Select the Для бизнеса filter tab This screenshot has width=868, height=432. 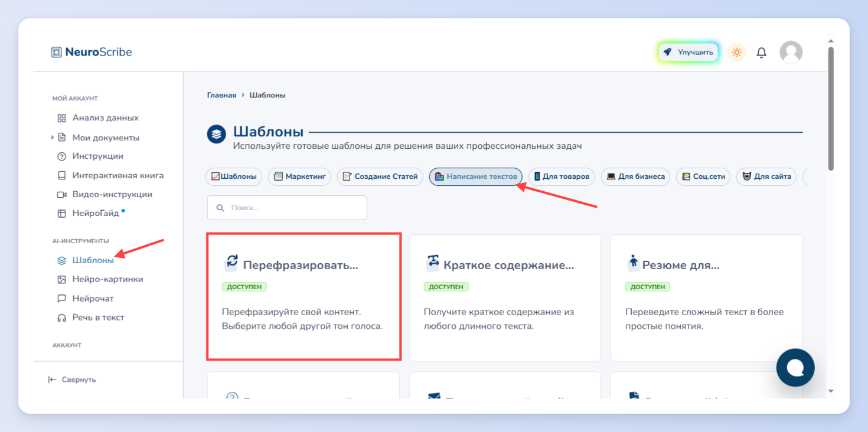pos(635,176)
